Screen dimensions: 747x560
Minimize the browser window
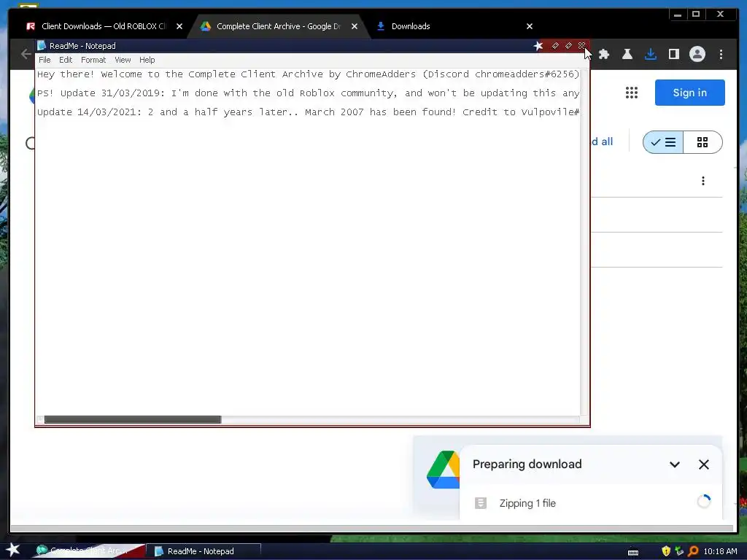click(x=678, y=15)
